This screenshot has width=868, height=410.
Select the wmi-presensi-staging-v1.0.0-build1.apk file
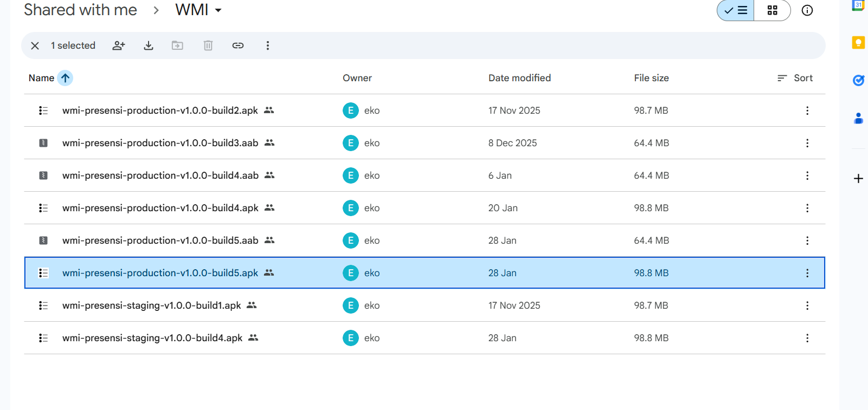click(151, 305)
